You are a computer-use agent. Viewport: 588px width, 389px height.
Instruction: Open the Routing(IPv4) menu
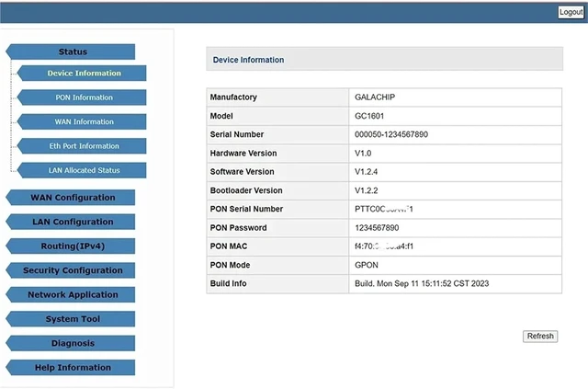click(71, 246)
